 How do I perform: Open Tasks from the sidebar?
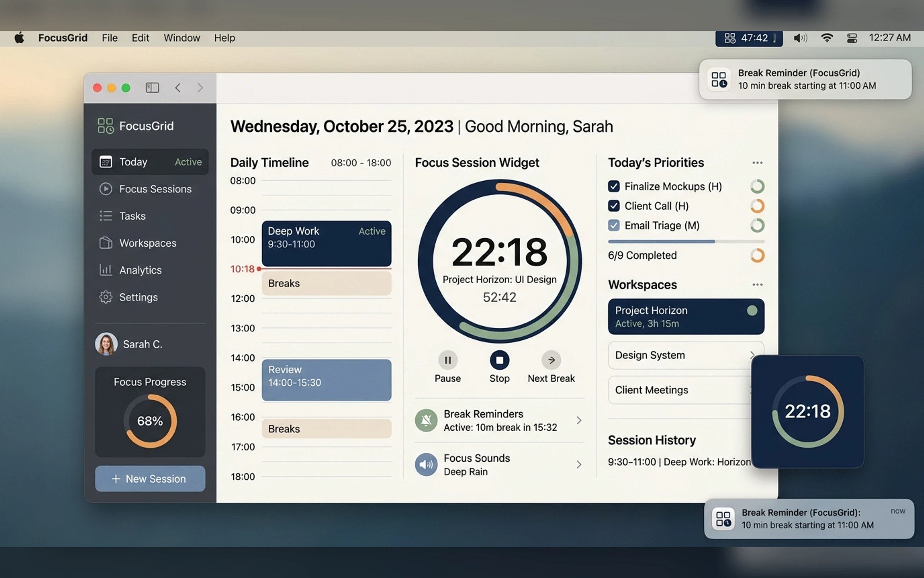[x=150, y=216]
